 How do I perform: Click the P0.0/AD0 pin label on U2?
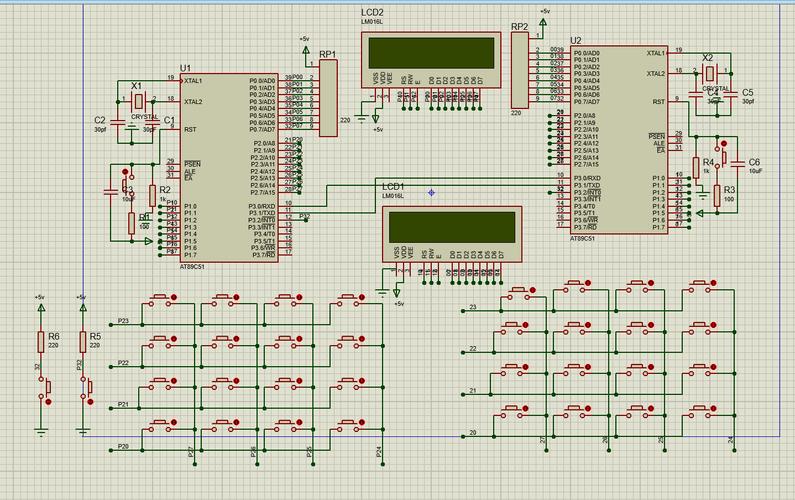587,53
